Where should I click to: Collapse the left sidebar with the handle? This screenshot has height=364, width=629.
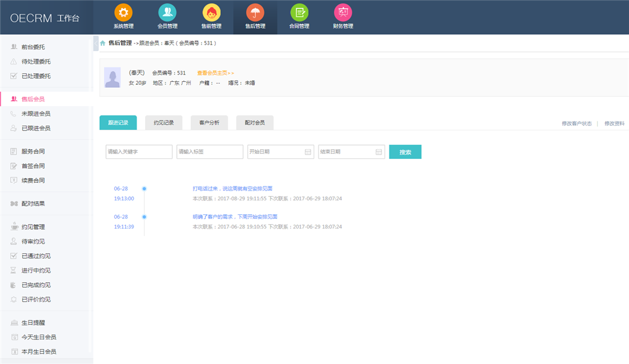(x=96, y=43)
